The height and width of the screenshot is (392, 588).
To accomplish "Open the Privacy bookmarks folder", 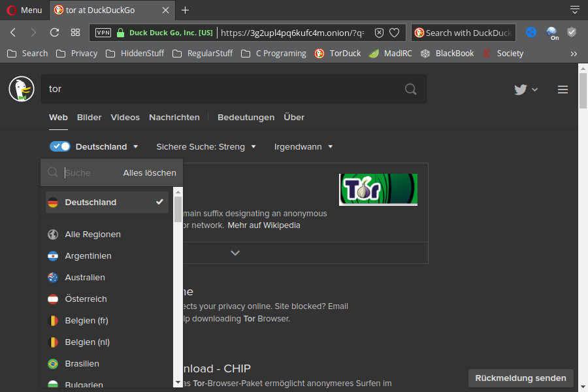I will [x=77, y=54].
